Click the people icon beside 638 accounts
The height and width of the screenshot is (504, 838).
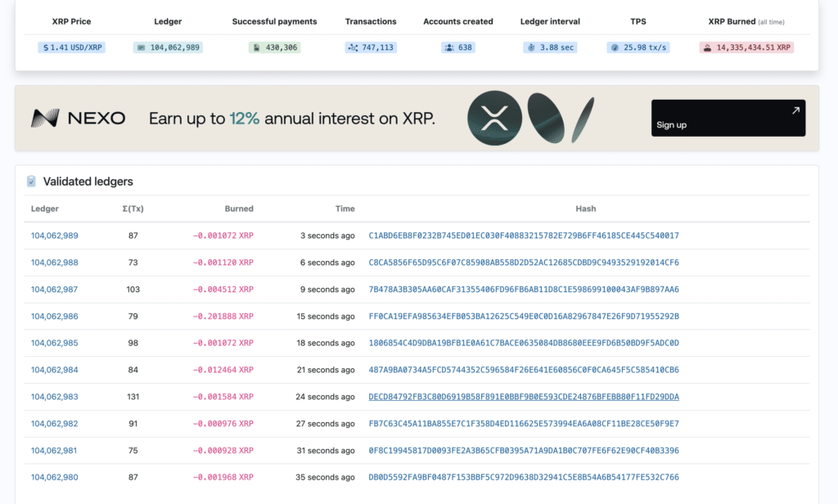[x=449, y=47]
